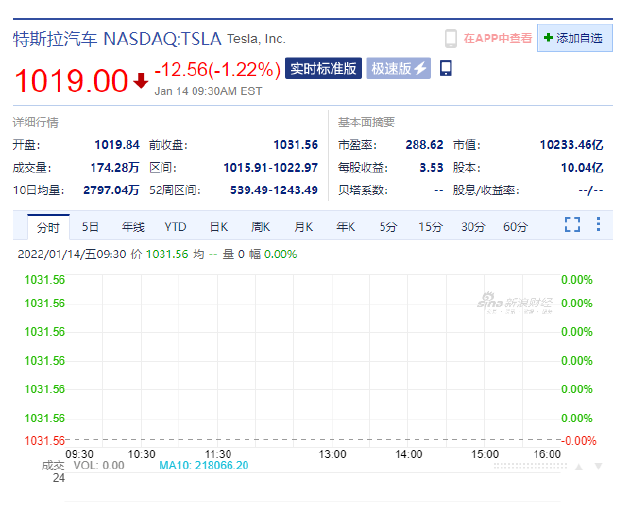630x510 pixels.
Task: Click the VOL: 0.00 label
Action: coord(99,465)
